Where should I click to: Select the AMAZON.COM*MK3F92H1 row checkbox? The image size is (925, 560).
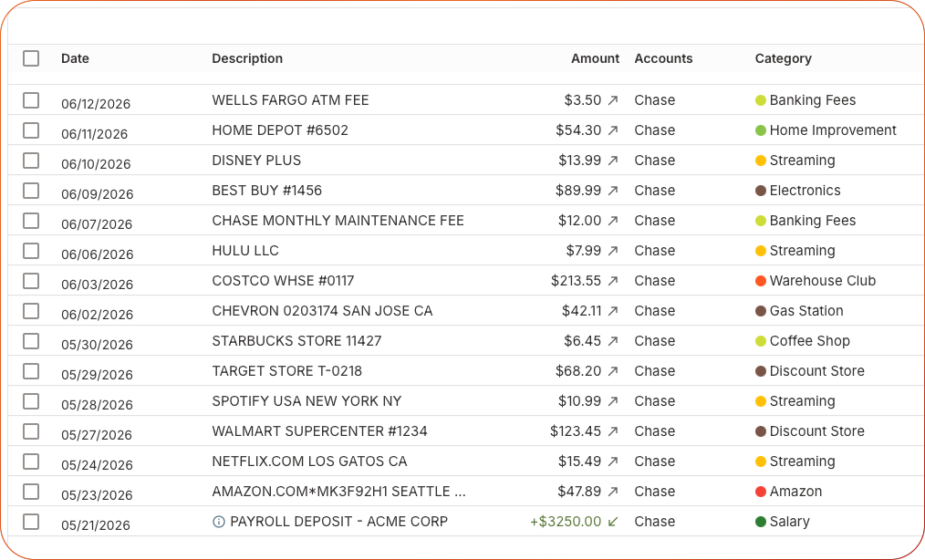click(x=31, y=492)
